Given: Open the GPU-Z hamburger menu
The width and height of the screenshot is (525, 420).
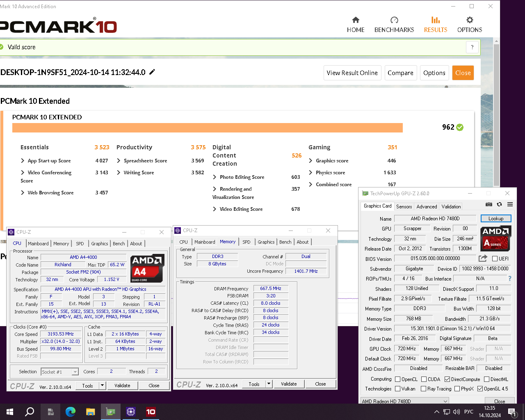Looking at the screenshot, I should click(510, 204).
